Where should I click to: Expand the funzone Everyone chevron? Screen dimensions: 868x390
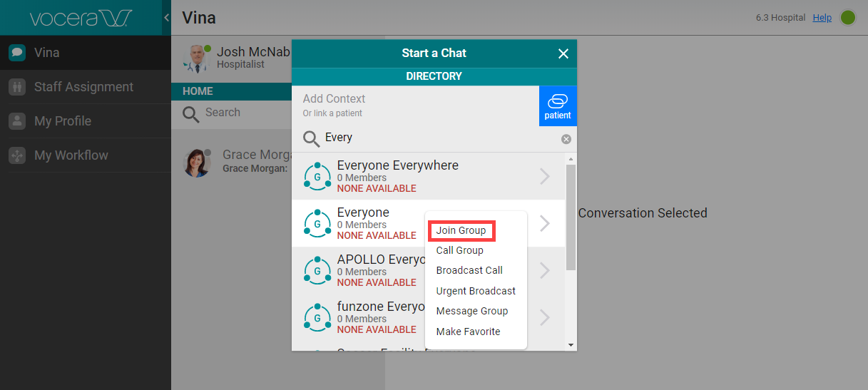pyautogui.click(x=545, y=317)
